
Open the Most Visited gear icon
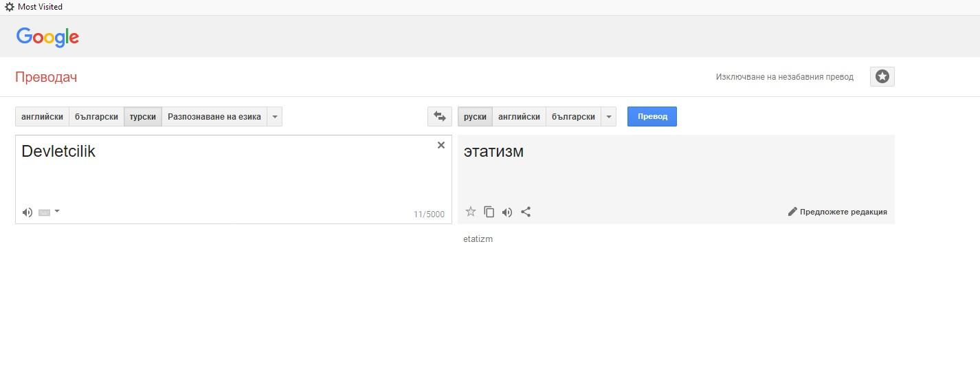click(10, 7)
